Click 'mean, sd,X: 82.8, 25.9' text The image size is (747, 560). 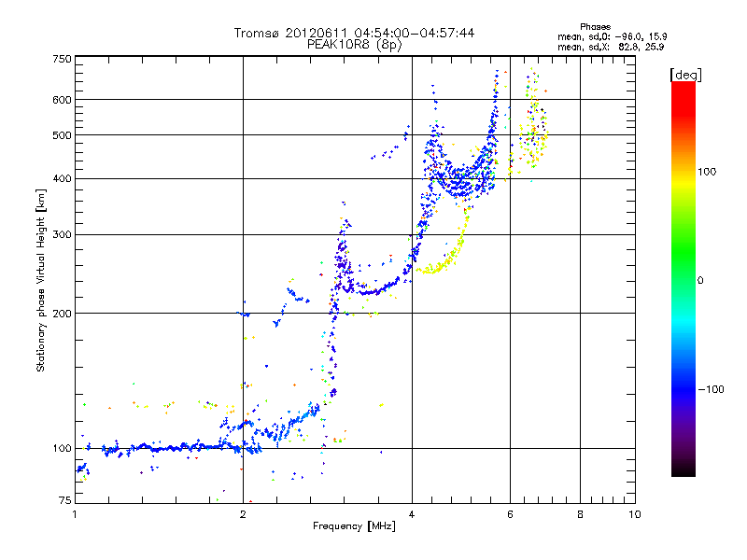611,47
